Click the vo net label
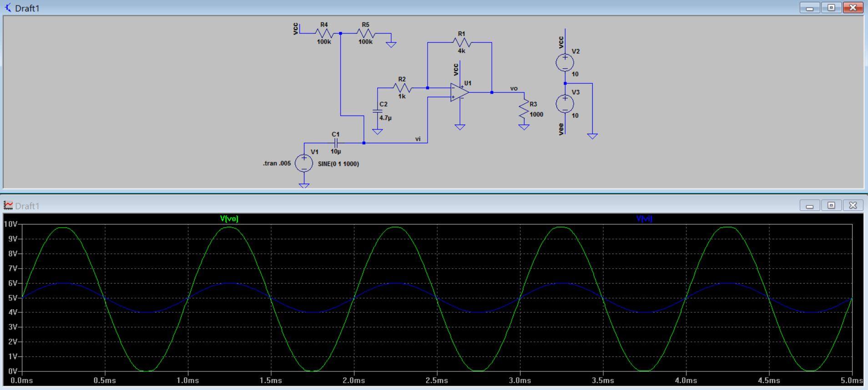The width and height of the screenshot is (868, 390). (514, 88)
